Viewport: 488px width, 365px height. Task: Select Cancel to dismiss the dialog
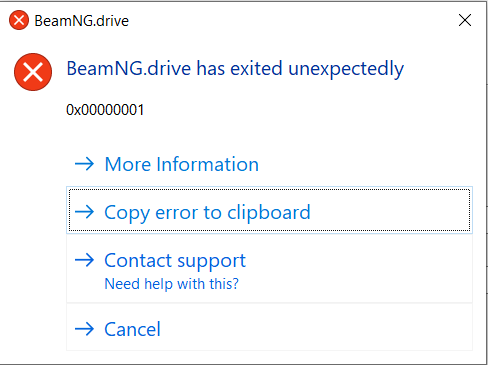click(269, 327)
